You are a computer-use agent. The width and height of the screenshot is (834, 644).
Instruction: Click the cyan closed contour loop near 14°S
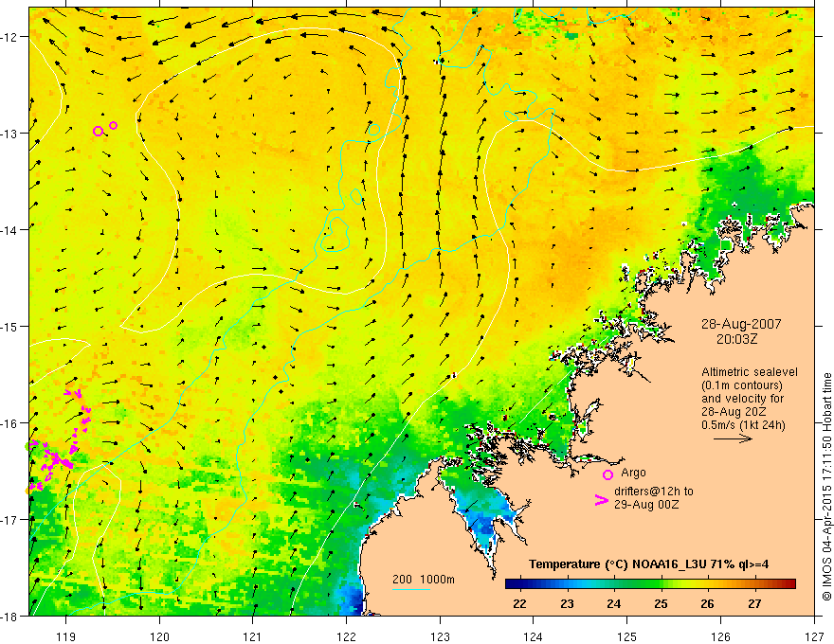(335, 234)
